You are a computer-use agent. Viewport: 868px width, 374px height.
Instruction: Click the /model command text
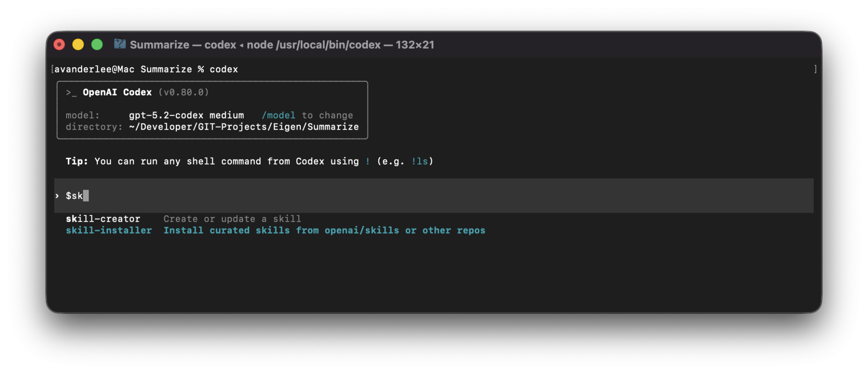[278, 115]
